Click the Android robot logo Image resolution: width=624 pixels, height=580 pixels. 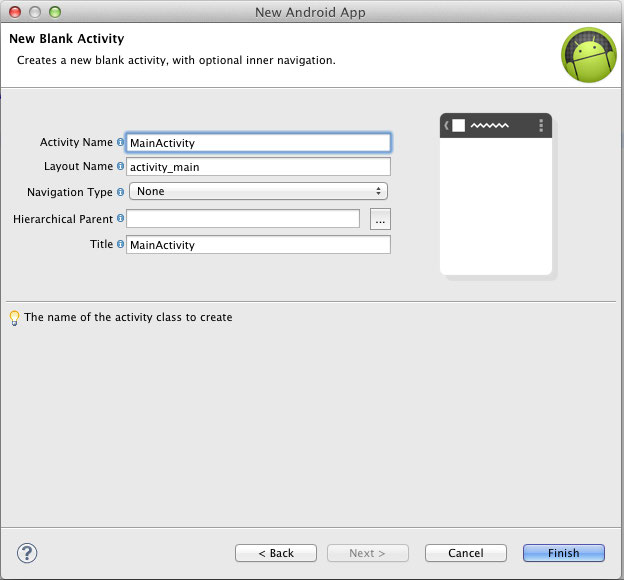(x=589, y=55)
